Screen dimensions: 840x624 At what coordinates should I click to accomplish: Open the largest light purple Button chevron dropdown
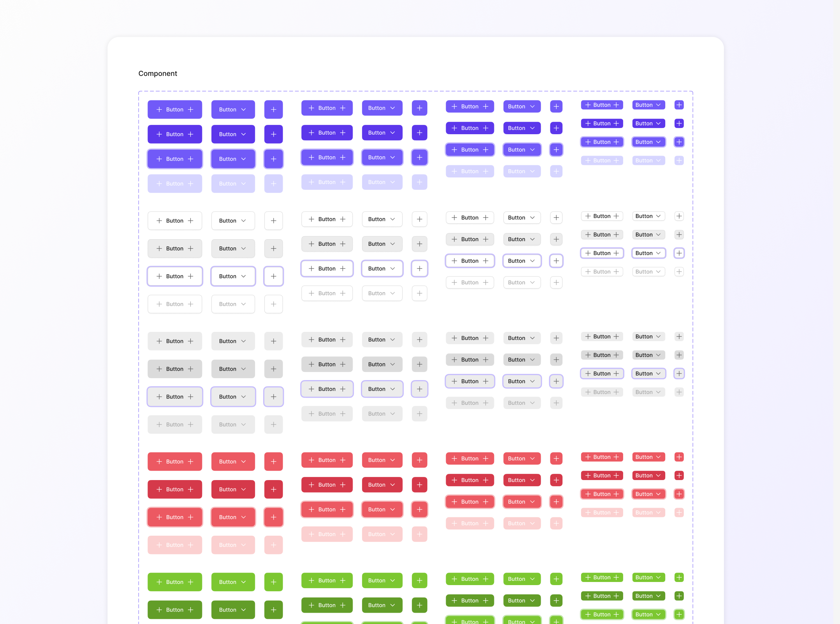[233, 184]
